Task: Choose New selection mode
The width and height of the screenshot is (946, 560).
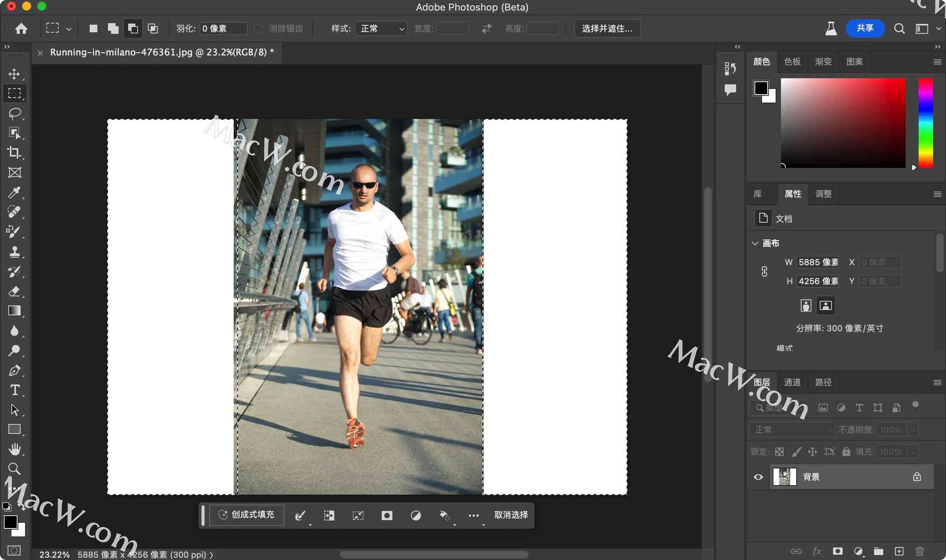Action: (93, 29)
